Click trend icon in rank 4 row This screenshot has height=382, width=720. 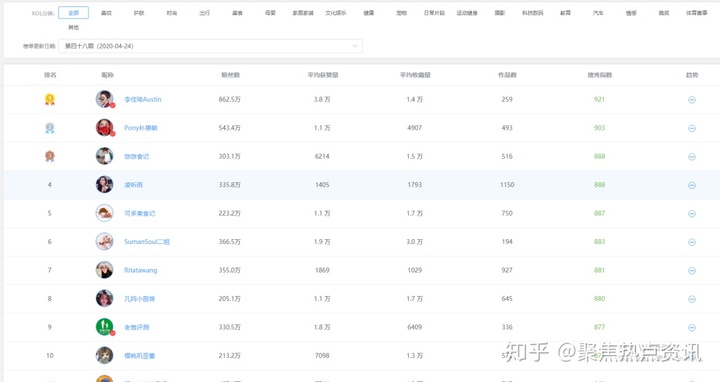coord(692,185)
